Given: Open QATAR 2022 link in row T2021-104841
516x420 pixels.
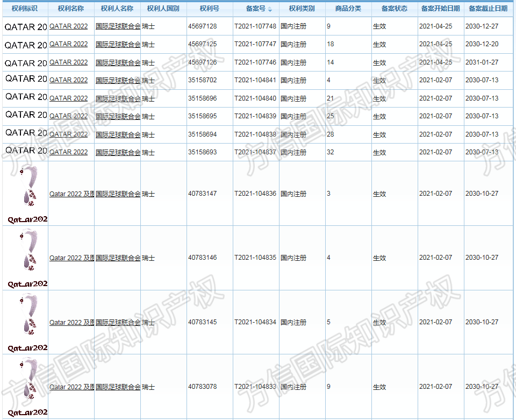Looking at the screenshot, I should tap(68, 80).
